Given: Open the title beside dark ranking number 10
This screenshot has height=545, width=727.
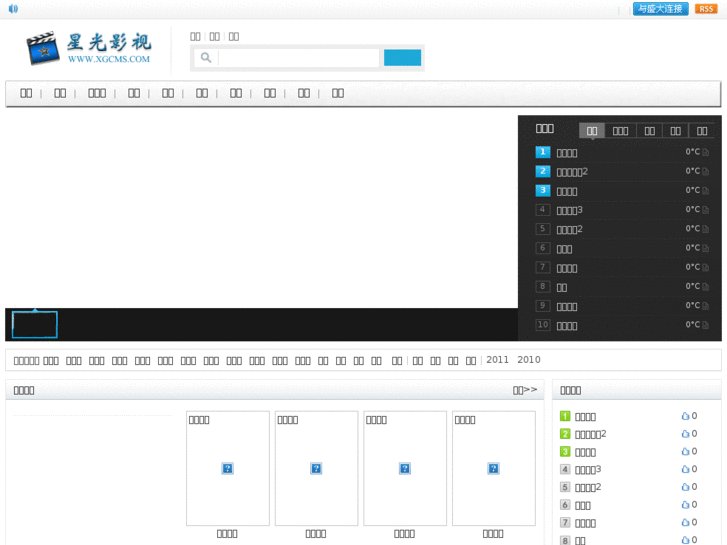Looking at the screenshot, I should coord(567,326).
